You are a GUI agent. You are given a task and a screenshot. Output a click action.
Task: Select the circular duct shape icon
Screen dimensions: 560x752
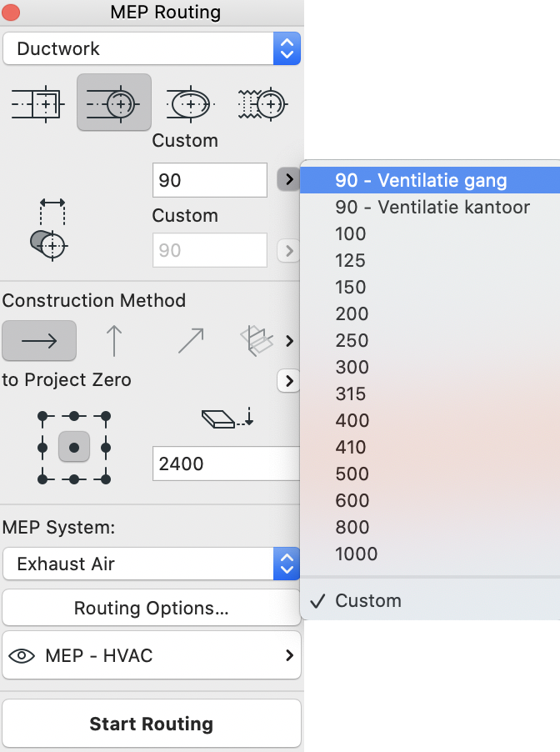tap(114, 103)
